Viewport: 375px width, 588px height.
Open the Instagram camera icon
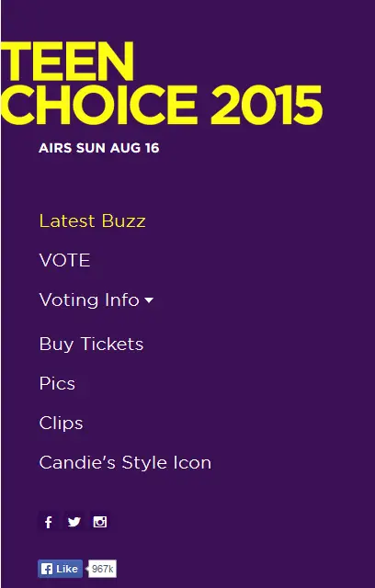[x=100, y=522]
